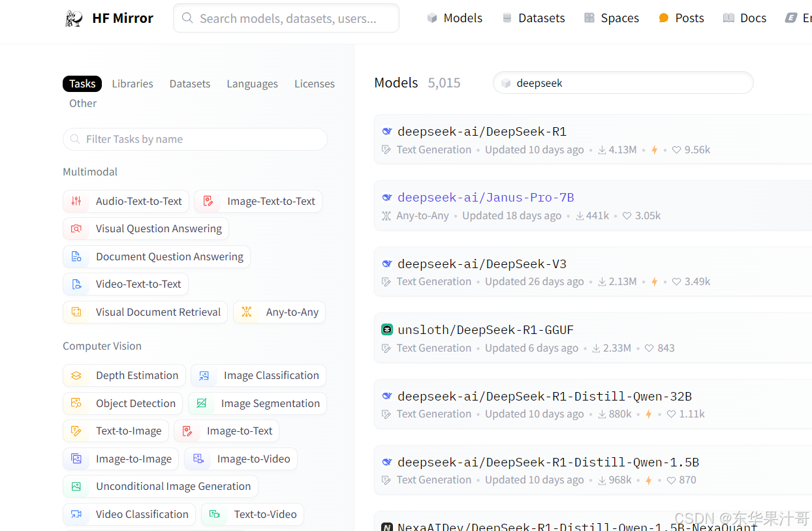Viewport: 812px width, 531px height.
Task: Click the Image Segmentation task icon
Action: pyautogui.click(x=202, y=403)
